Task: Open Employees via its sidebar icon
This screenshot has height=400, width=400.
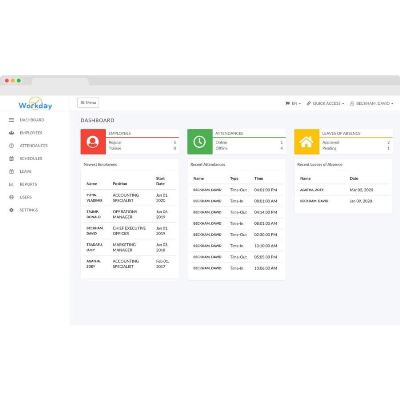Action: point(12,133)
